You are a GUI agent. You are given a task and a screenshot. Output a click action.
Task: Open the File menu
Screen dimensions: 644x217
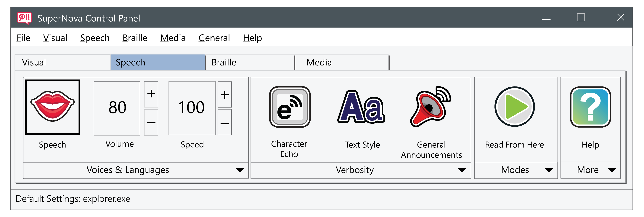[23, 38]
